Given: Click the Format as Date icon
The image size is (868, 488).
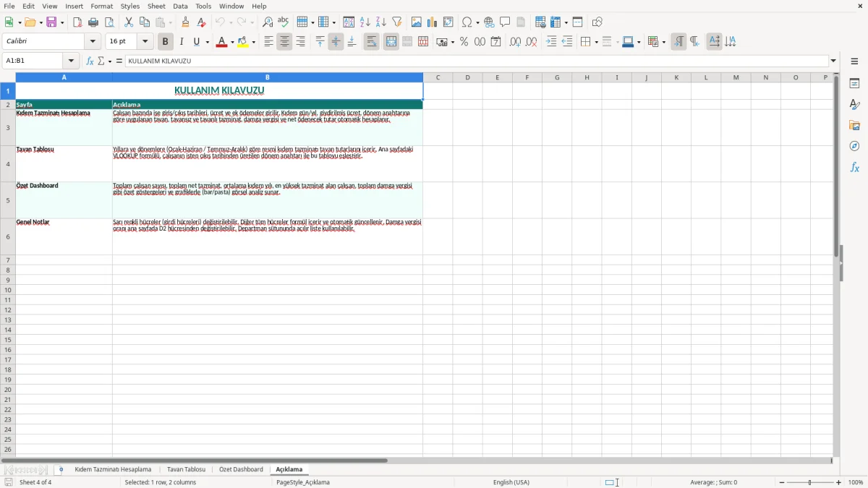Looking at the screenshot, I should [x=495, y=42].
